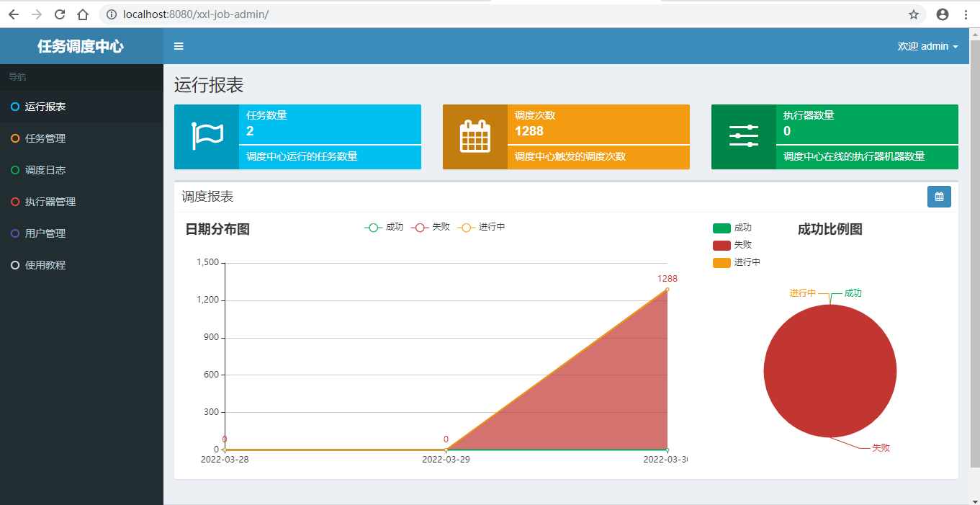The width and height of the screenshot is (980, 505).
Task: Go back with browser back arrow
Action: 14,14
